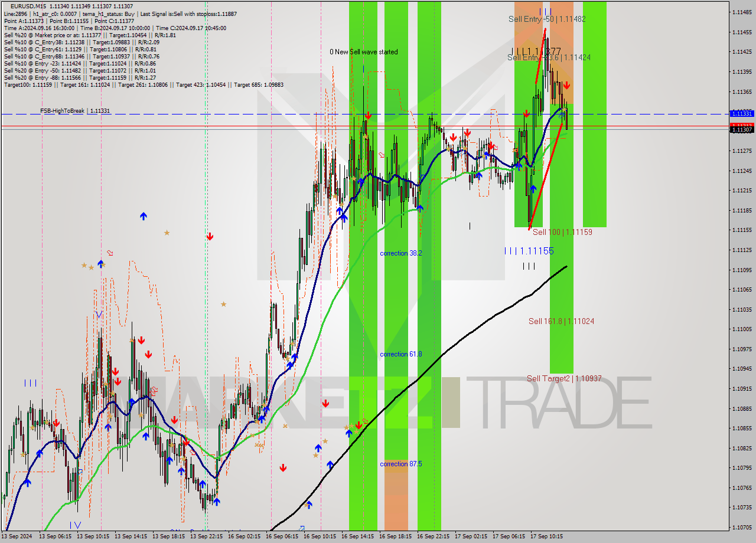Click the 1.10705 price axis label
The width and height of the screenshot is (756, 543).
pyautogui.click(x=741, y=527)
